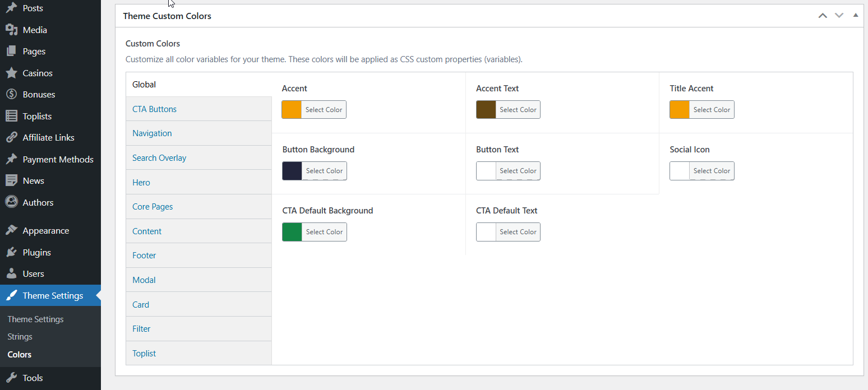868x390 pixels.
Task: Select the Casinos star icon
Action: point(12,72)
